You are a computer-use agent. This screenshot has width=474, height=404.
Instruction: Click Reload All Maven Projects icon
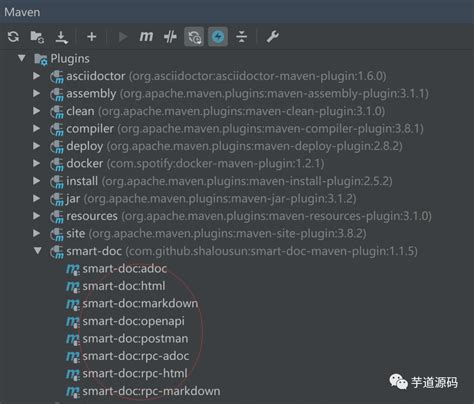coord(14,37)
